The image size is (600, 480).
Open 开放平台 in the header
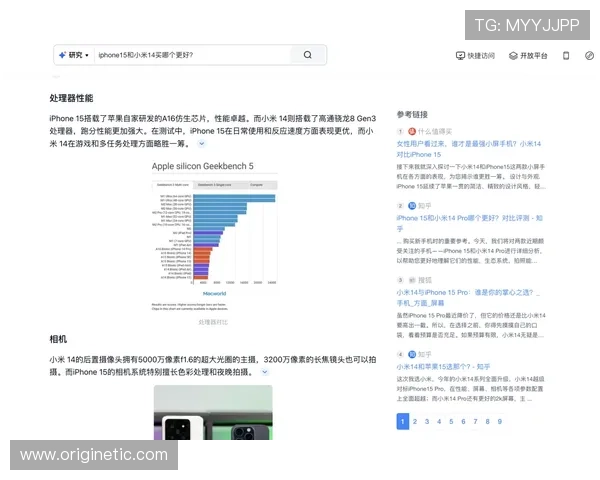[x=528, y=56]
